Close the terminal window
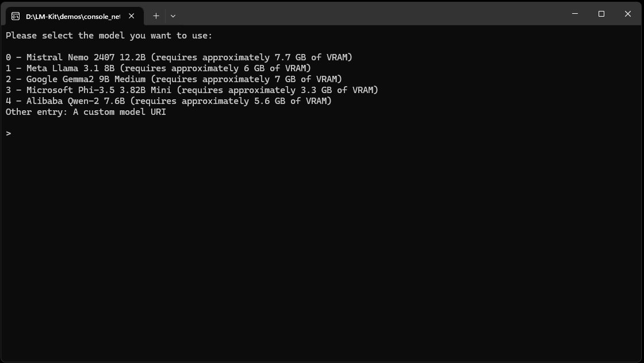 coord(627,14)
